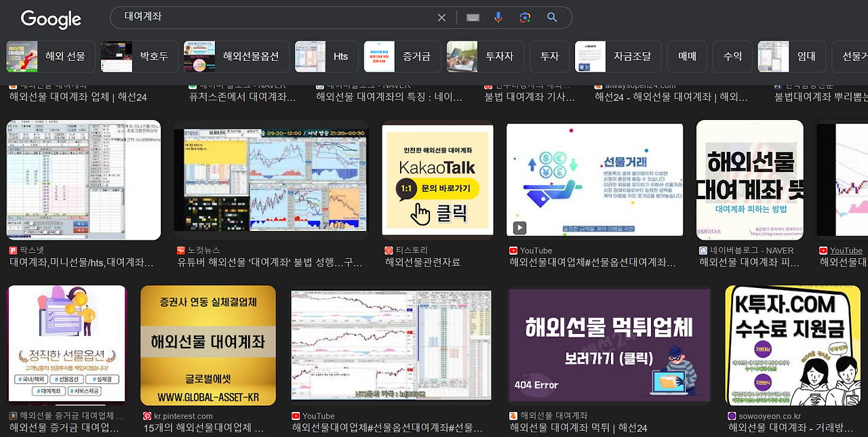868x437 pixels.
Task: Select the 수익 filter chip
Action: tap(732, 56)
